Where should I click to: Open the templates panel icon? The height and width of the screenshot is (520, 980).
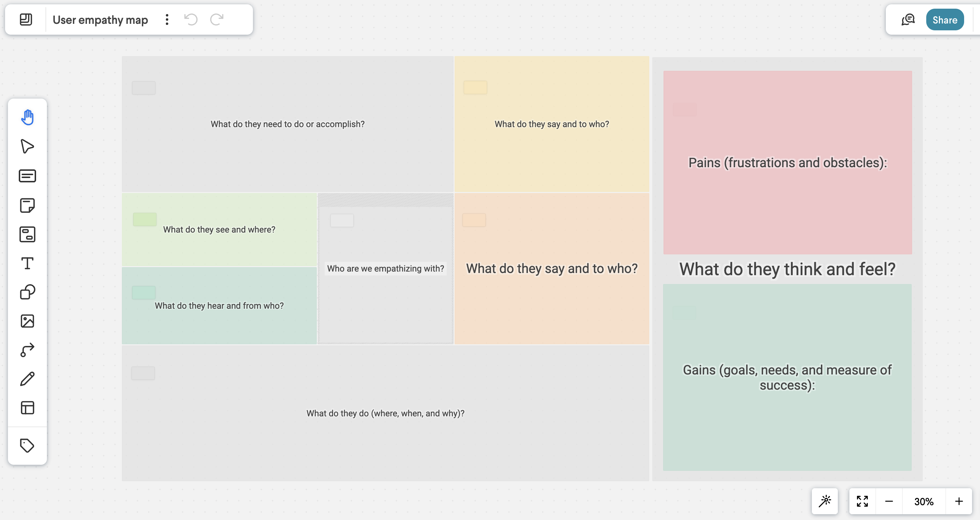pos(27,408)
